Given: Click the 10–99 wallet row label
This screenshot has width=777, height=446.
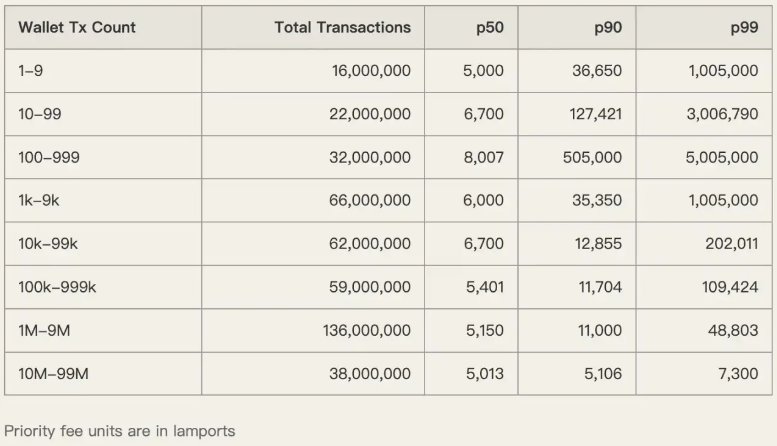Looking at the screenshot, I should click(39, 114).
